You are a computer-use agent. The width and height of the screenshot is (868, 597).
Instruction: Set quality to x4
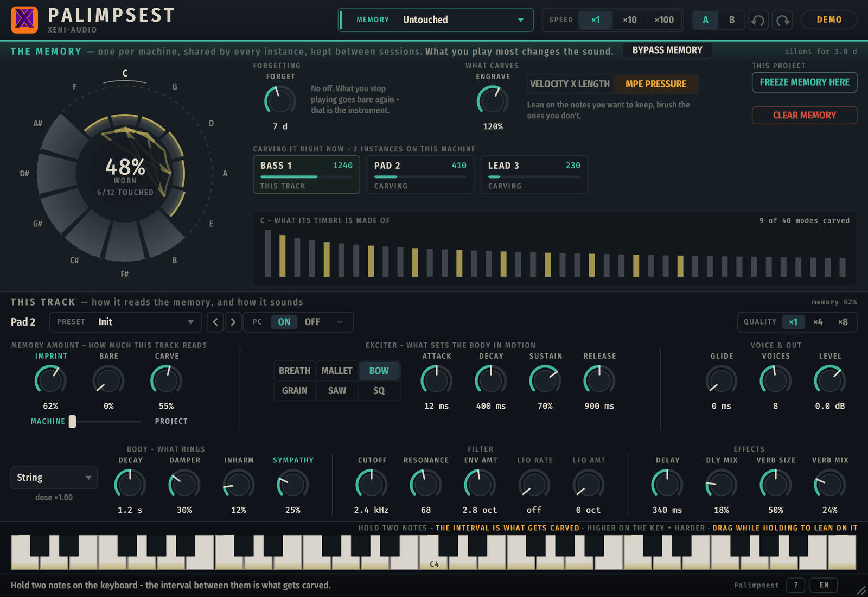click(818, 322)
